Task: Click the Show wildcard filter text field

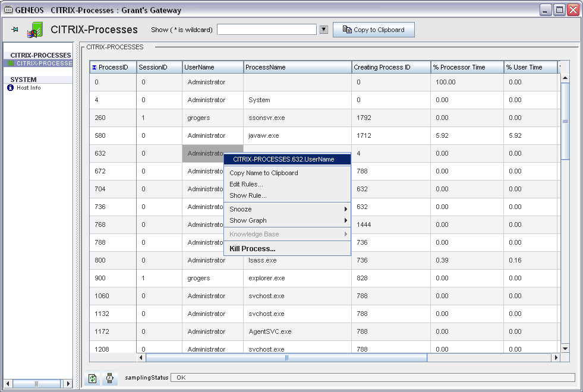Action: pos(267,30)
